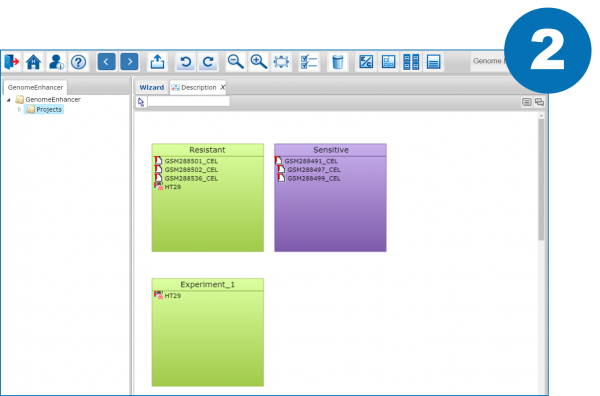Select the Resistant group header

point(207,150)
